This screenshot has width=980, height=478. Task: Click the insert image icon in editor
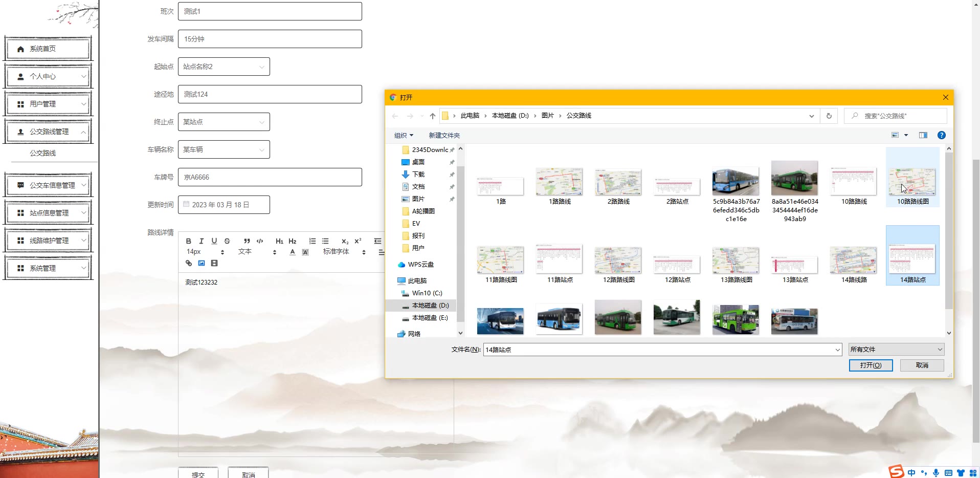pos(202,263)
